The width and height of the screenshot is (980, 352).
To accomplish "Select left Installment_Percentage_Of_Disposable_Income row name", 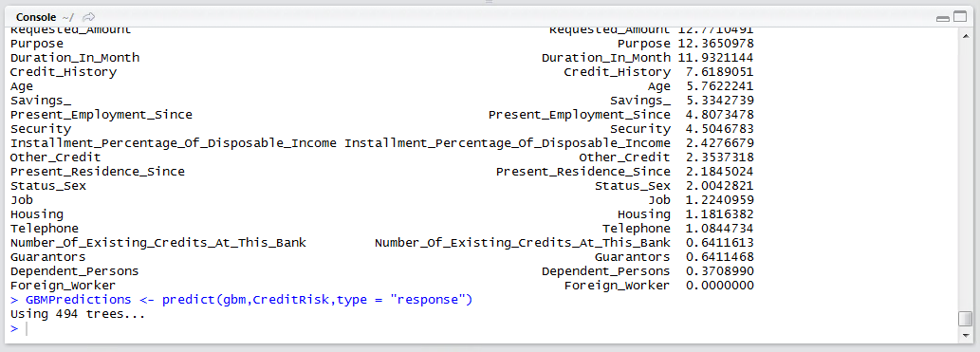I will [x=173, y=143].
